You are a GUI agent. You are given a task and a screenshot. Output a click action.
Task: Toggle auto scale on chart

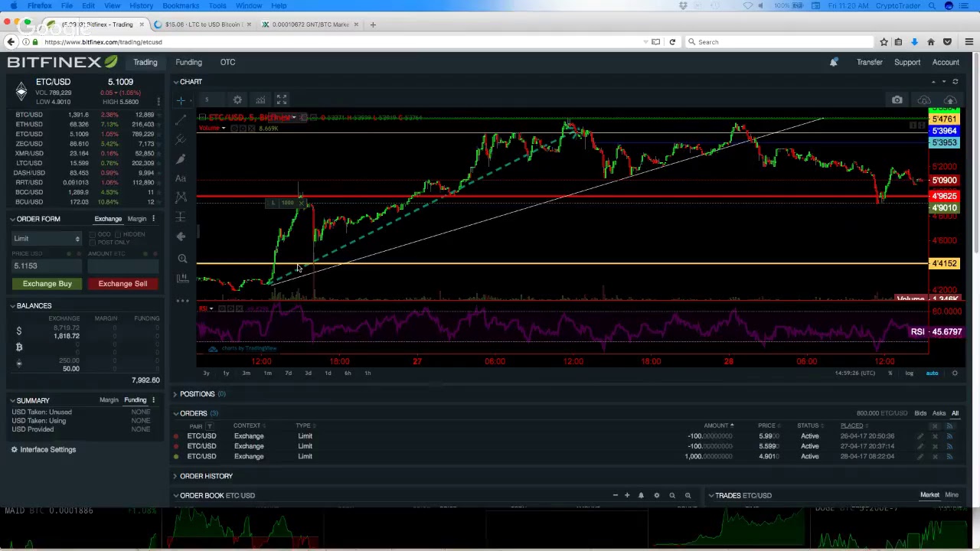[x=932, y=373]
